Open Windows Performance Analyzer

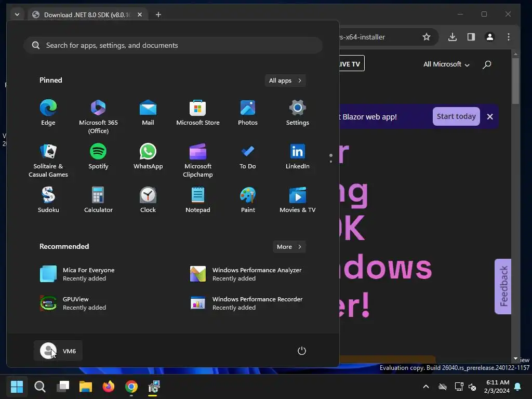[x=247, y=274]
